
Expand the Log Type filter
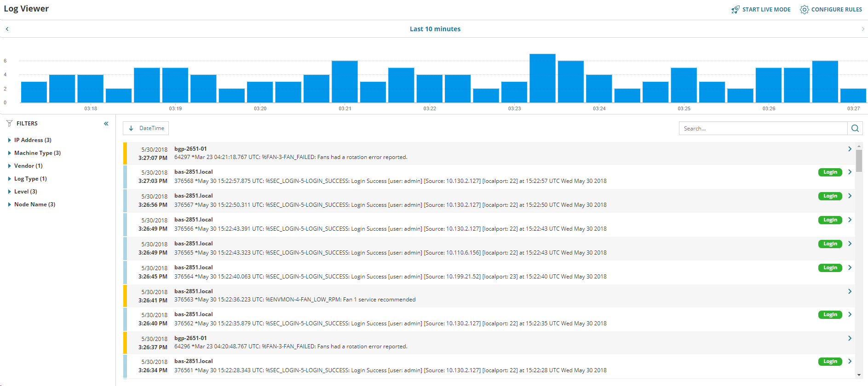coord(28,179)
